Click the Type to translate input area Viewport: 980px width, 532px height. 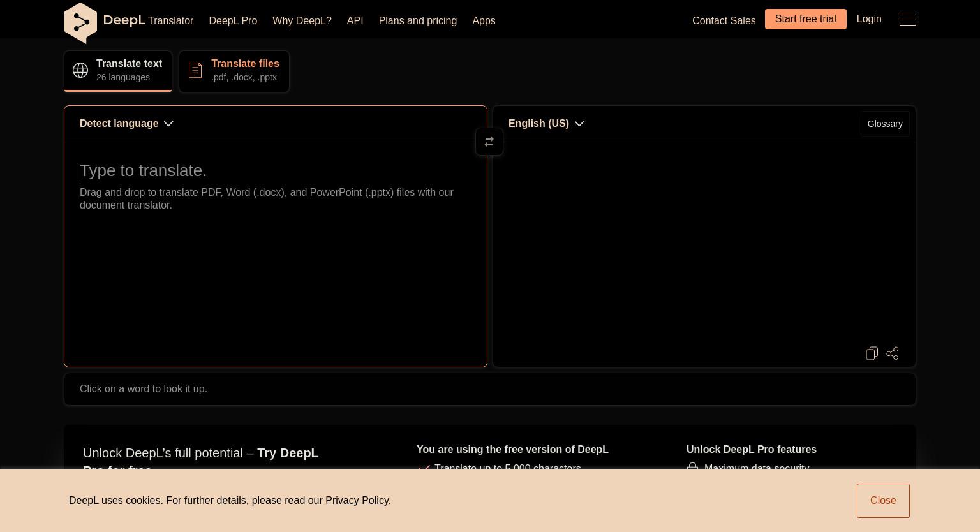(x=276, y=254)
